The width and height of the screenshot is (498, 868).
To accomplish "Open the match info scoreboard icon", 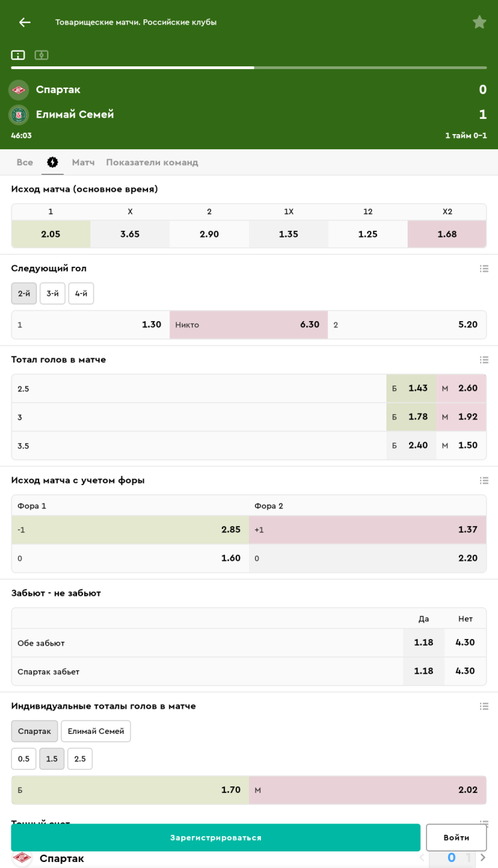I will pos(18,55).
